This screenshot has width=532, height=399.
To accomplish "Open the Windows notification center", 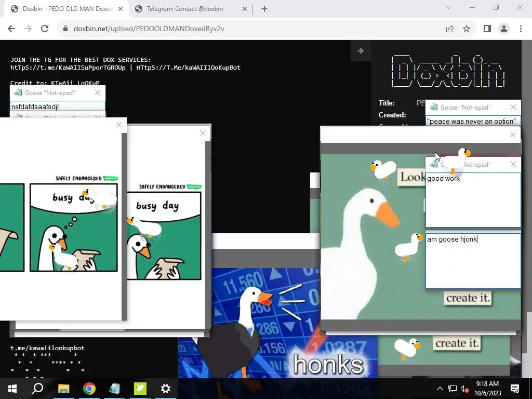I will pyautogui.click(x=515, y=389).
